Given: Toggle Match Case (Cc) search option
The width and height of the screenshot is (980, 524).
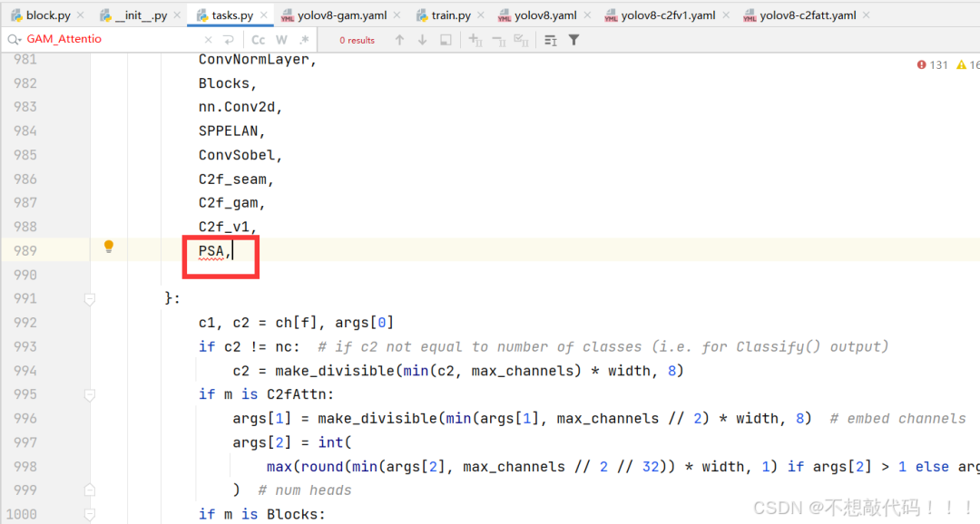Looking at the screenshot, I should tap(258, 40).
